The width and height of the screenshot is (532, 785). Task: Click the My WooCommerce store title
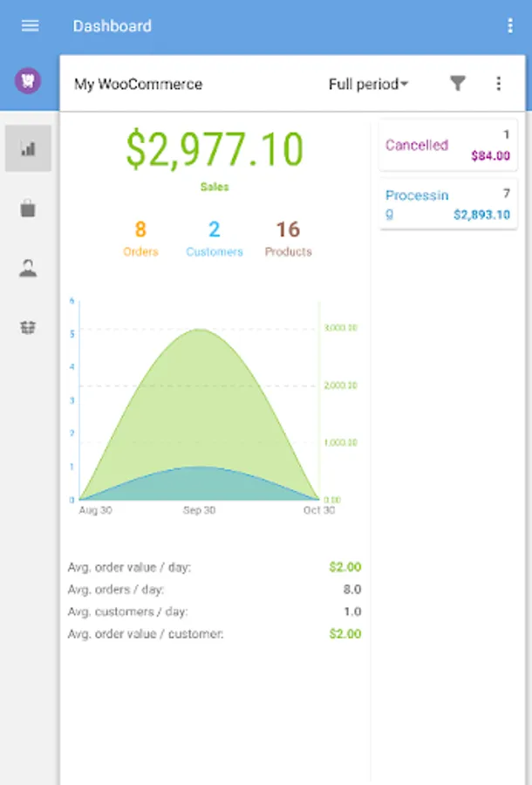[x=138, y=84]
